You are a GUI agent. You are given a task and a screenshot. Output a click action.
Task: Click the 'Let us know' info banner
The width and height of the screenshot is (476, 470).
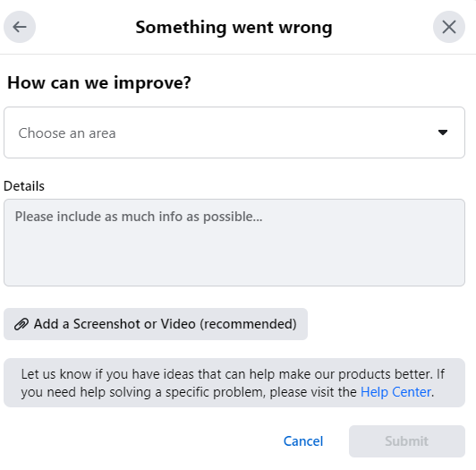[234, 383]
